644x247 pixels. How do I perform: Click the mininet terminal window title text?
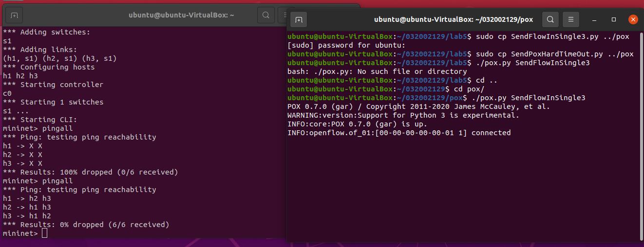click(x=181, y=15)
